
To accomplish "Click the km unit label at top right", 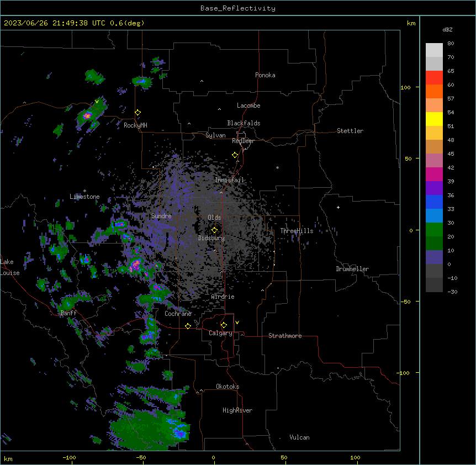I will coord(411,23).
